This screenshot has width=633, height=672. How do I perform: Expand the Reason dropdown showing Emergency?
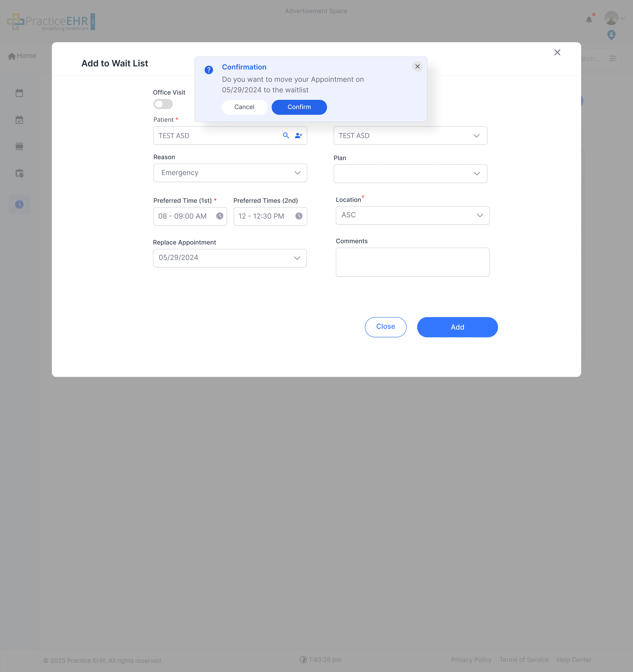click(230, 173)
